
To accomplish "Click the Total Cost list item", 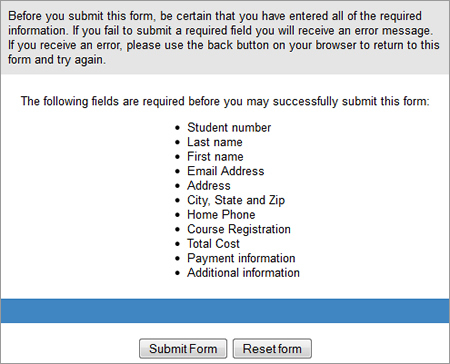I will [x=213, y=244].
